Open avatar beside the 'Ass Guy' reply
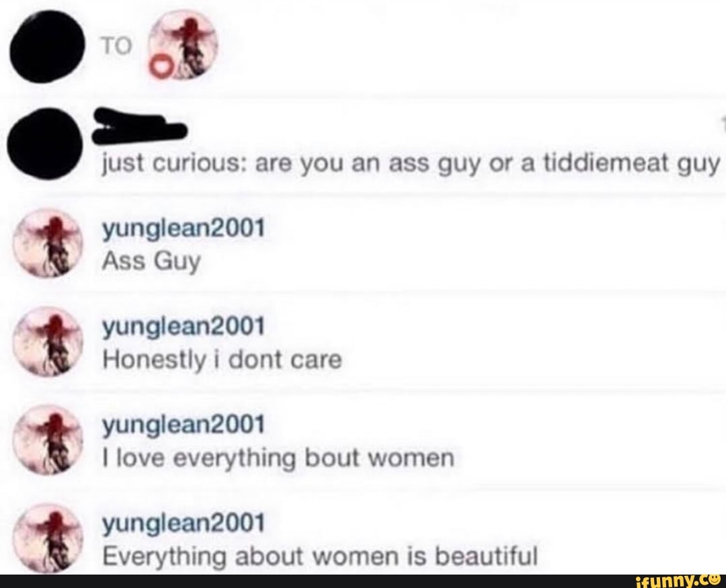The width and height of the screenshot is (726, 588). click(48, 244)
